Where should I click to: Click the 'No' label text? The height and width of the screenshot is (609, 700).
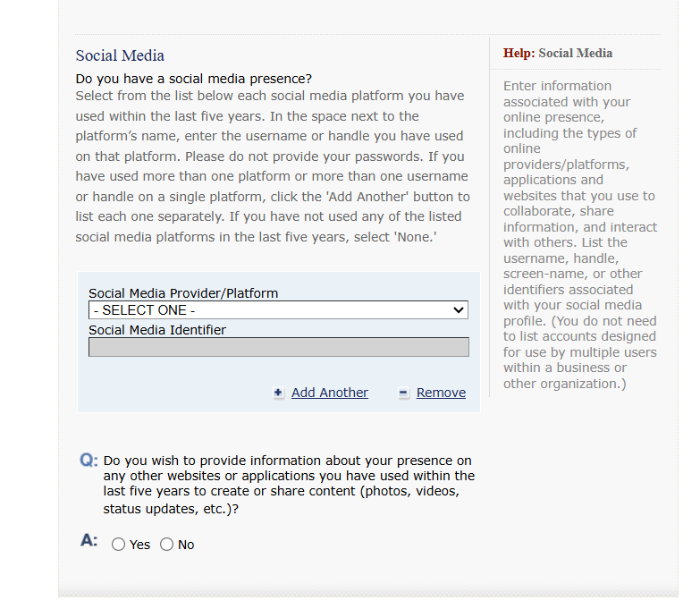[186, 545]
